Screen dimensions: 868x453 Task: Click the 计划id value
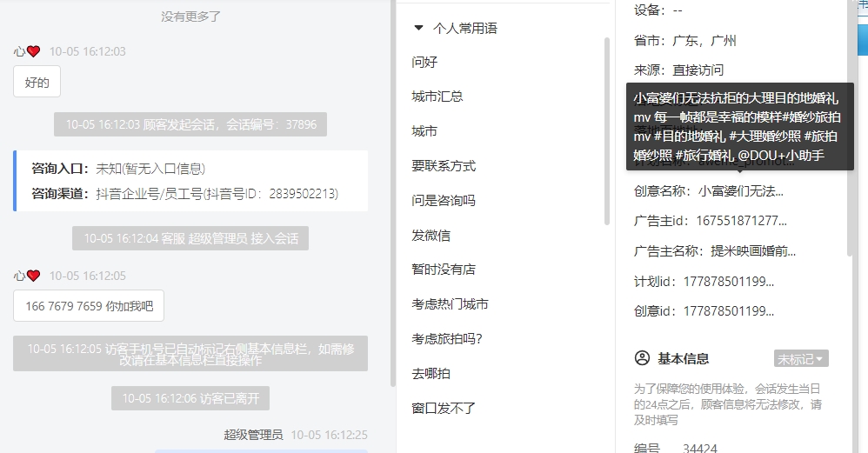[x=729, y=282]
